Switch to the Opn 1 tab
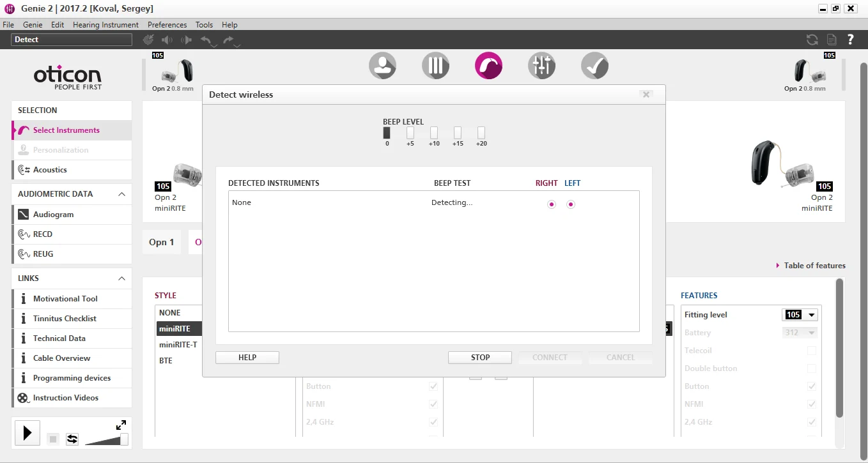 pyautogui.click(x=162, y=242)
